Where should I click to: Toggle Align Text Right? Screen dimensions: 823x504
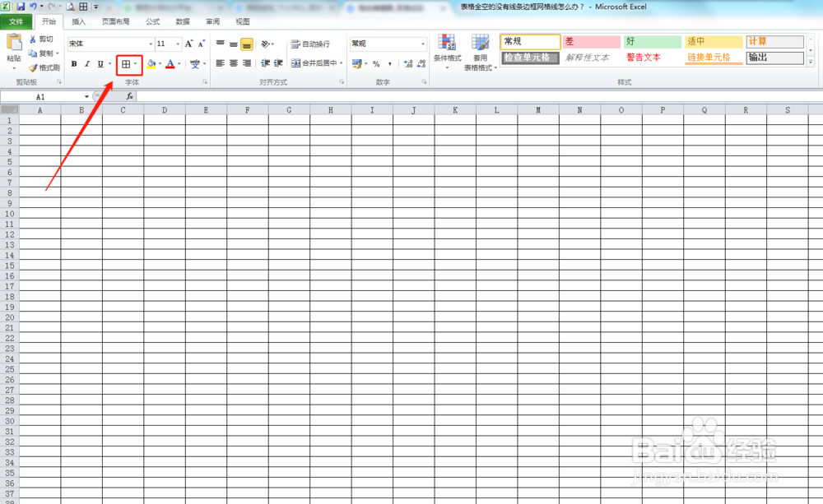point(247,63)
